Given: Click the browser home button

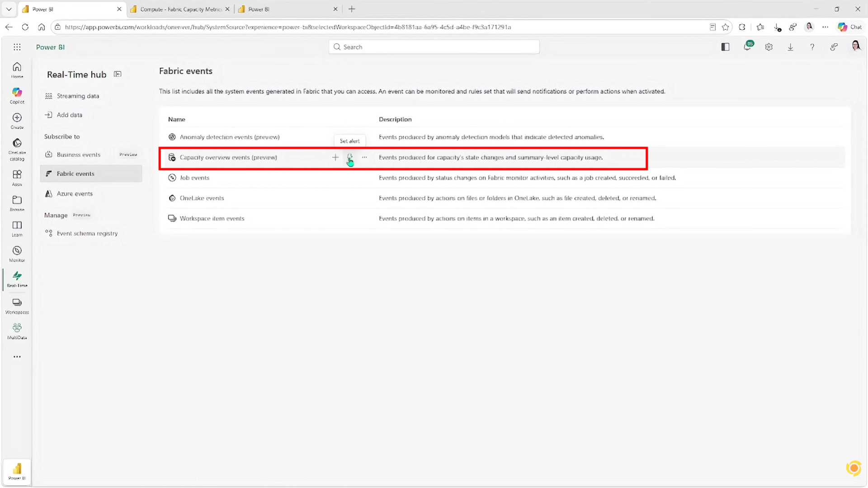Looking at the screenshot, I should (x=42, y=27).
